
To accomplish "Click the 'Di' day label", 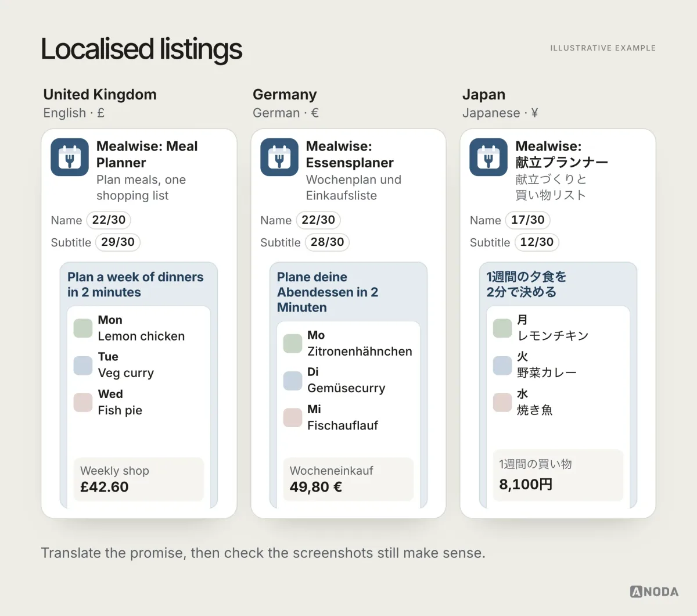I will coord(313,372).
